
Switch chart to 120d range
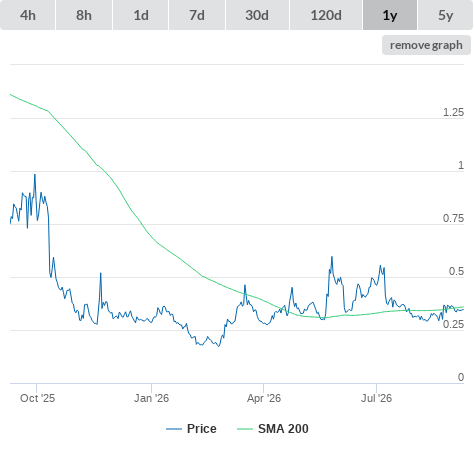(326, 15)
